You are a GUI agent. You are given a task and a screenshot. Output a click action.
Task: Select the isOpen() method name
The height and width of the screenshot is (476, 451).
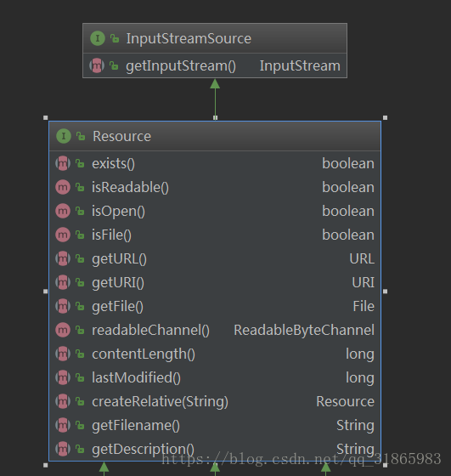tap(118, 212)
